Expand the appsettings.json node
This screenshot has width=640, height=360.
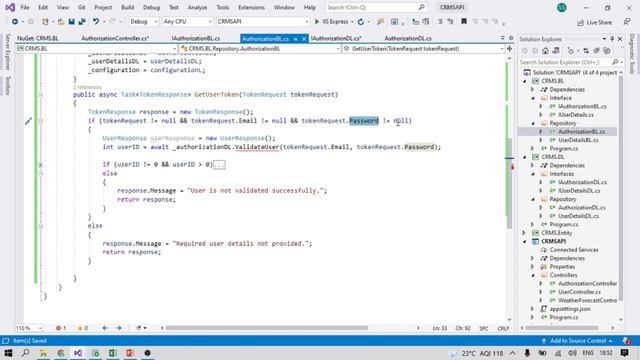533,309
